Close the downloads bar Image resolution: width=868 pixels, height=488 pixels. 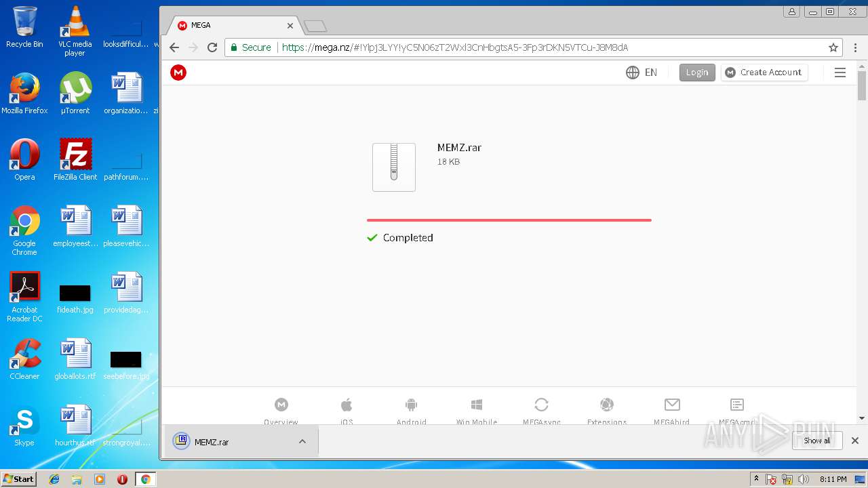coord(855,441)
